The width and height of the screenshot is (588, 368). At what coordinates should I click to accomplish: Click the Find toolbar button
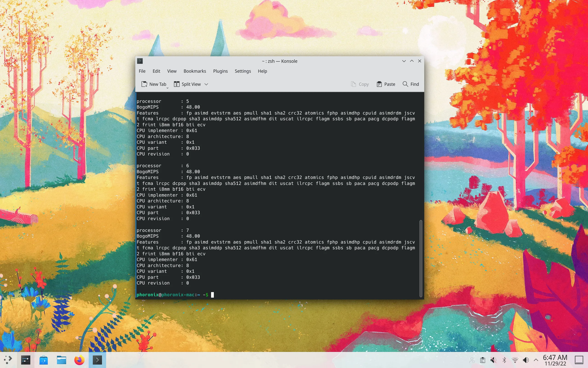(411, 84)
